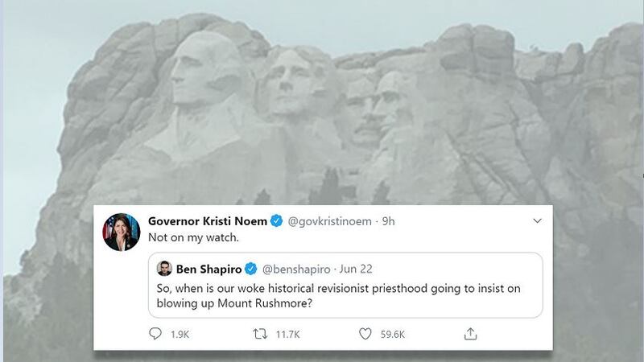Expand the tweet options chevron
This screenshot has height=362, width=644.
pos(539,220)
